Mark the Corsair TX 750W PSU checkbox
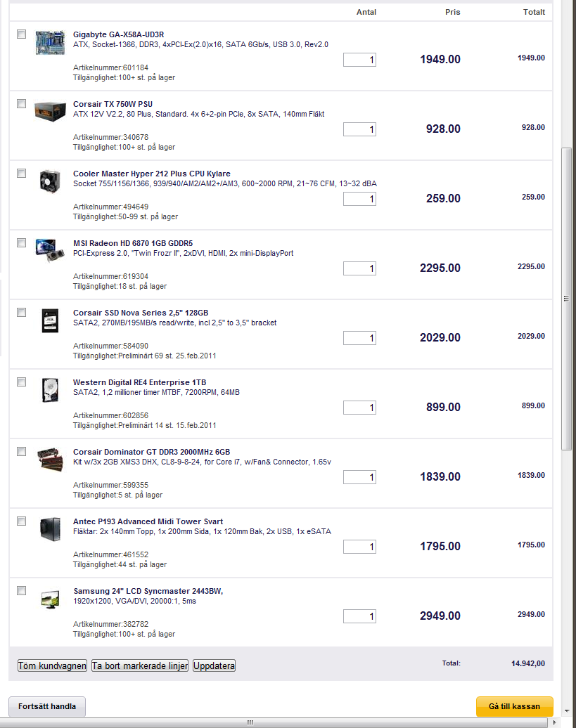Viewport: 576px width, 728px height. [21, 104]
